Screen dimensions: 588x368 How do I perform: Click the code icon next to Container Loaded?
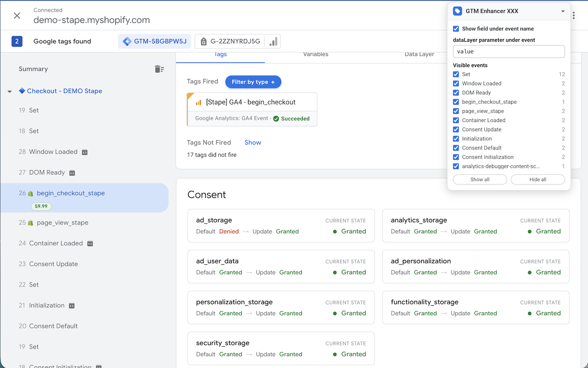pos(90,244)
